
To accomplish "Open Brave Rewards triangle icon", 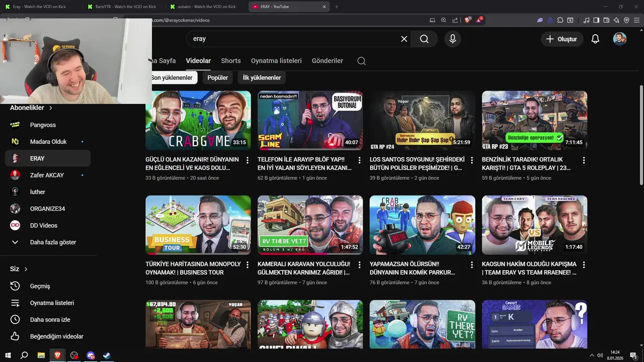I will [478, 20].
